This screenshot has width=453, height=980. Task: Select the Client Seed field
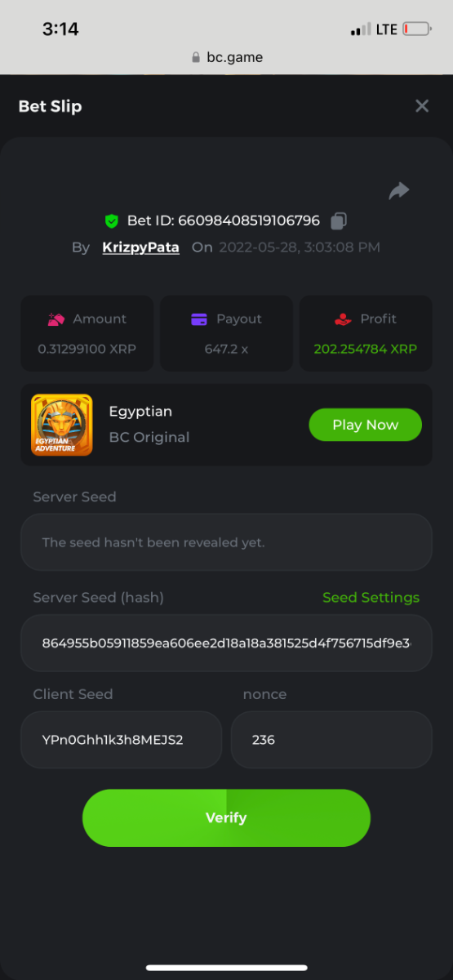121,740
